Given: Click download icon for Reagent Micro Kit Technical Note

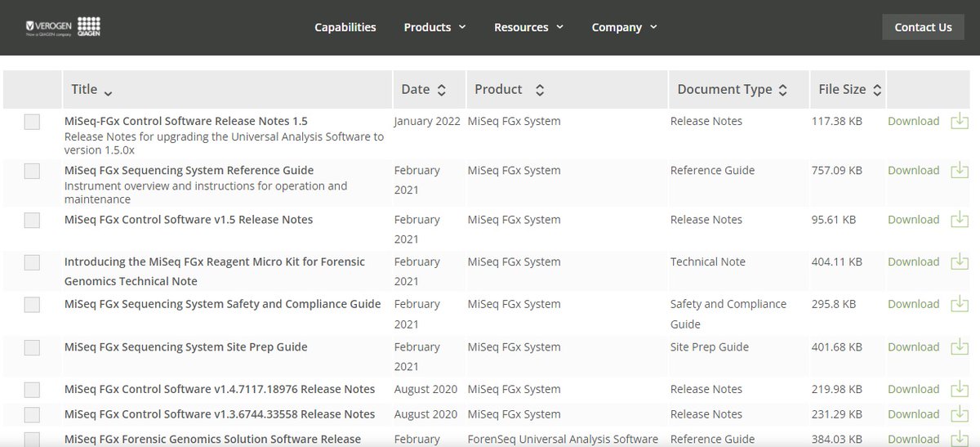Looking at the screenshot, I should pyautogui.click(x=960, y=261).
